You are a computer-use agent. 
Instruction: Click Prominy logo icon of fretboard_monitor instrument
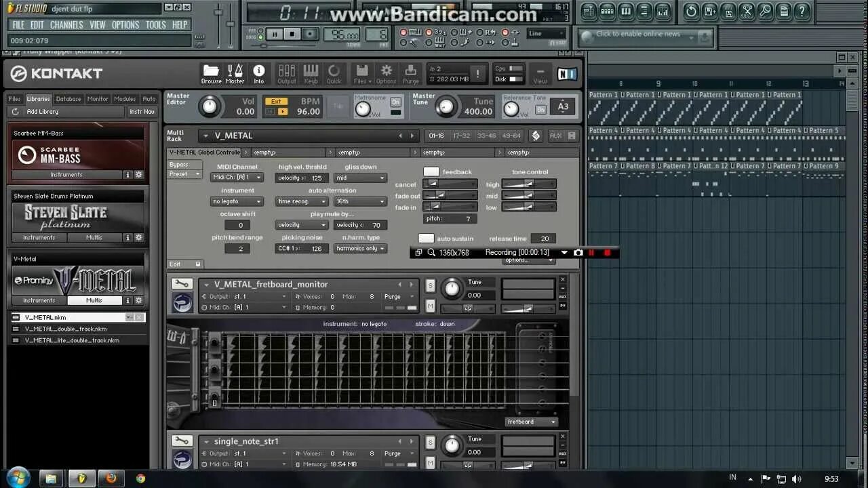182,302
